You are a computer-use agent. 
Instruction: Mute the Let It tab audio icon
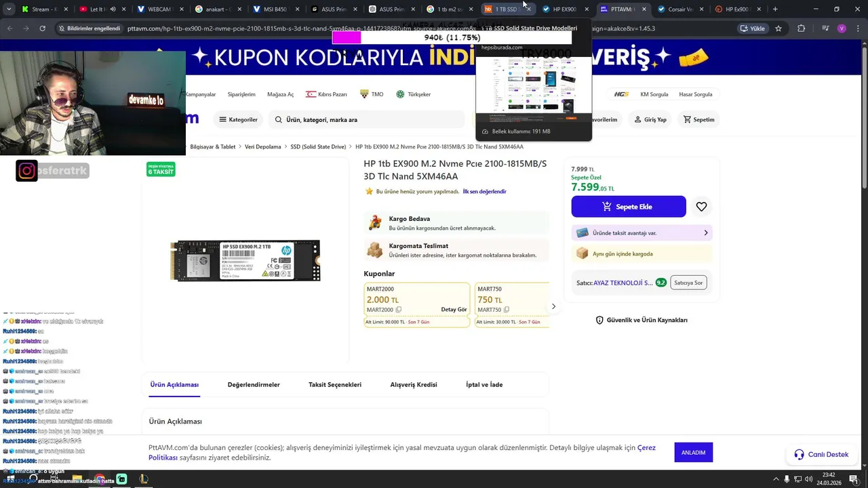point(113,9)
